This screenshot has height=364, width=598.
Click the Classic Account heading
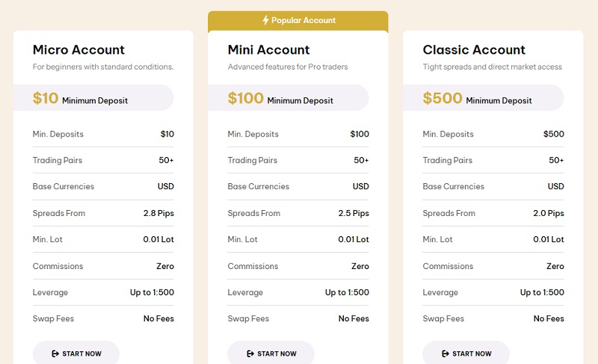click(x=474, y=49)
